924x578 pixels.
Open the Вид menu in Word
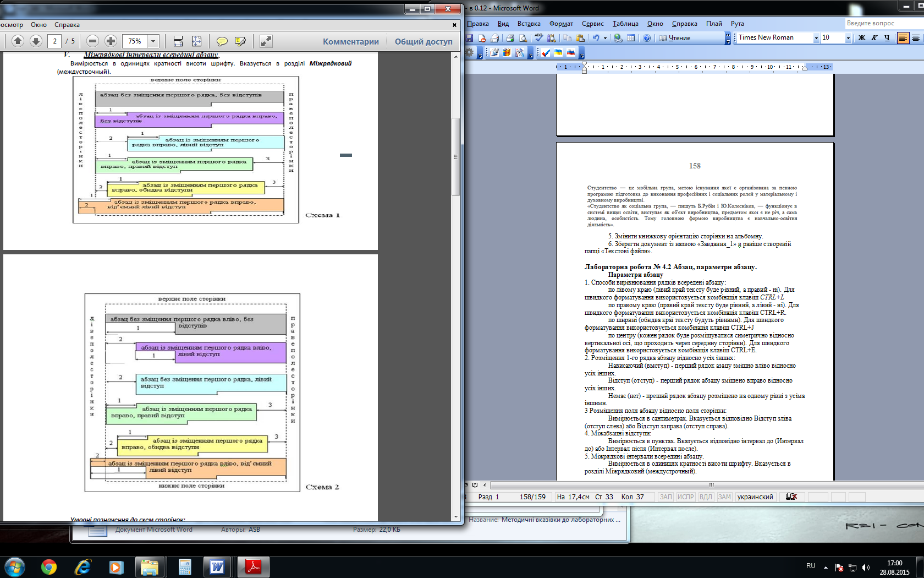tap(503, 24)
